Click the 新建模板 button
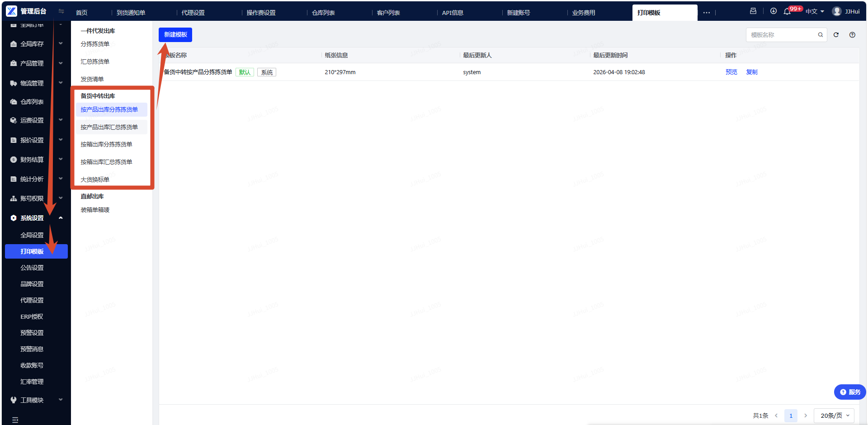868x425 pixels. click(175, 35)
